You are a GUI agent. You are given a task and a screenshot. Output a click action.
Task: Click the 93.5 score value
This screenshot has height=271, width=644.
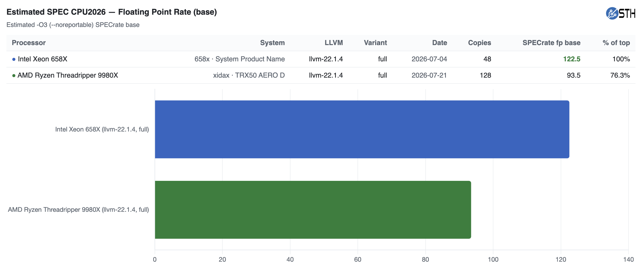574,75
